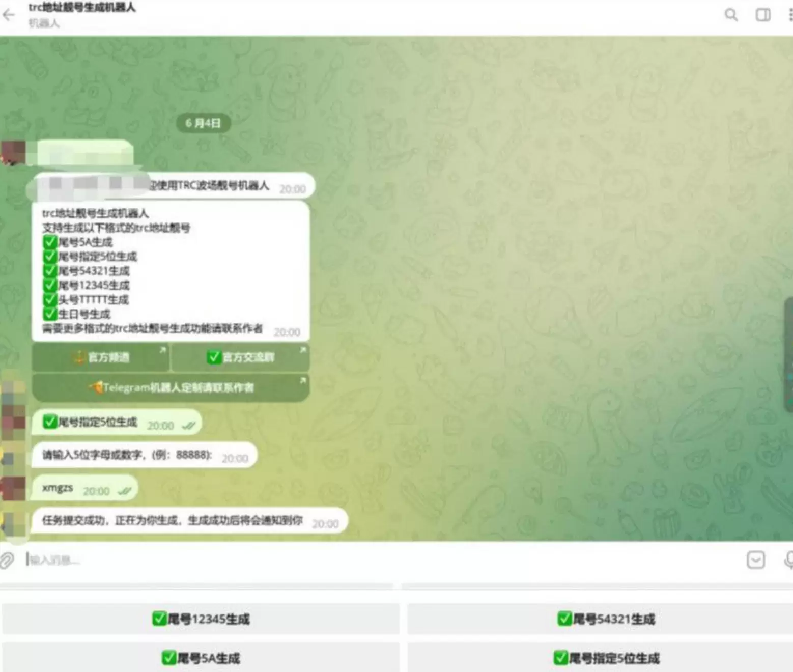The width and height of the screenshot is (793, 672).
Task: Click the microphone voice message icon
Action: coord(788,559)
